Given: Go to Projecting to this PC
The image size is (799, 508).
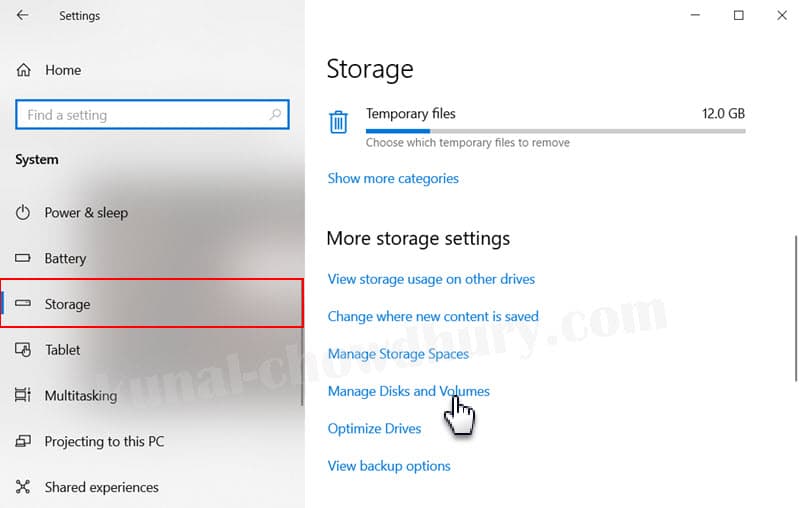Looking at the screenshot, I should tap(104, 441).
